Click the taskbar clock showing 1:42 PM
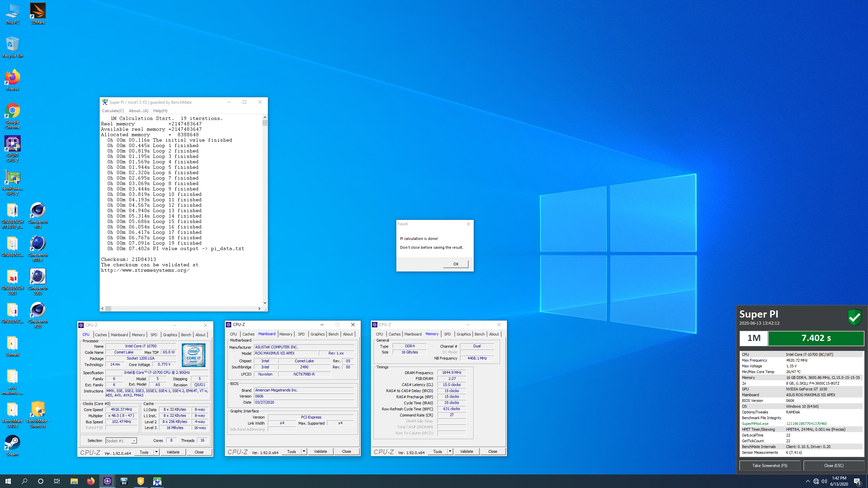 tap(839, 481)
